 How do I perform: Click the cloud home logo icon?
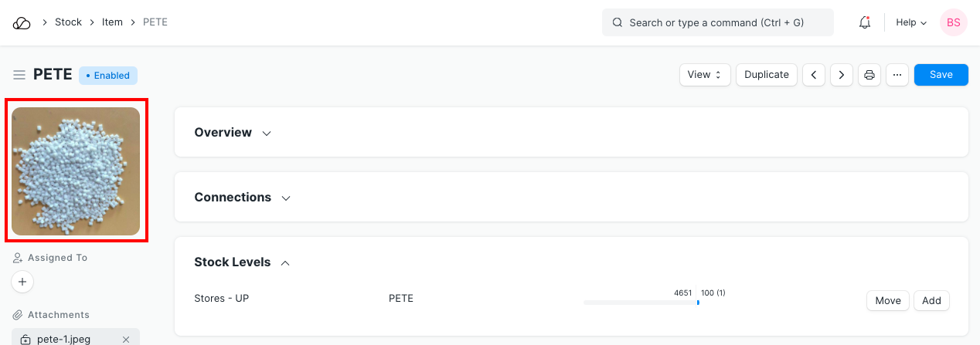coord(22,22)
